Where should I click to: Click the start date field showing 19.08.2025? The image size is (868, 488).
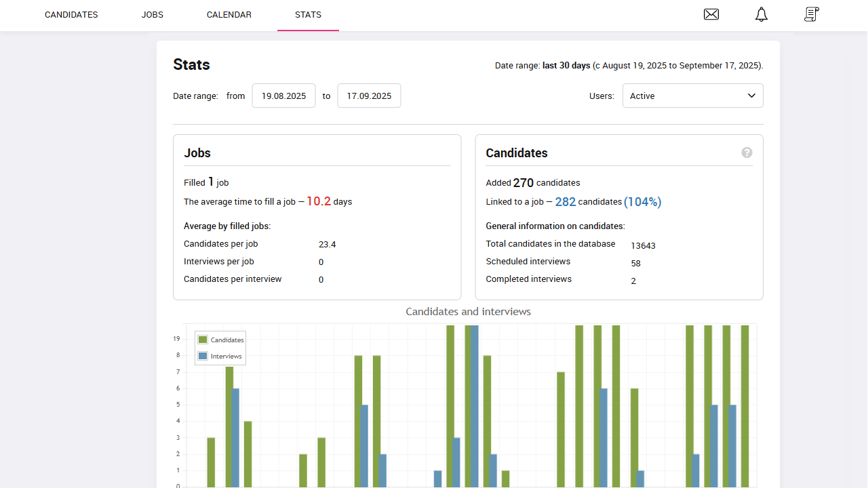(x=283, y=96)
